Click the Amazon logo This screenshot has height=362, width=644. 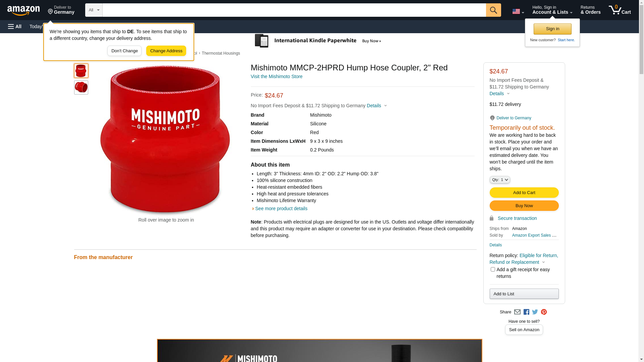[x=23, y=11]
